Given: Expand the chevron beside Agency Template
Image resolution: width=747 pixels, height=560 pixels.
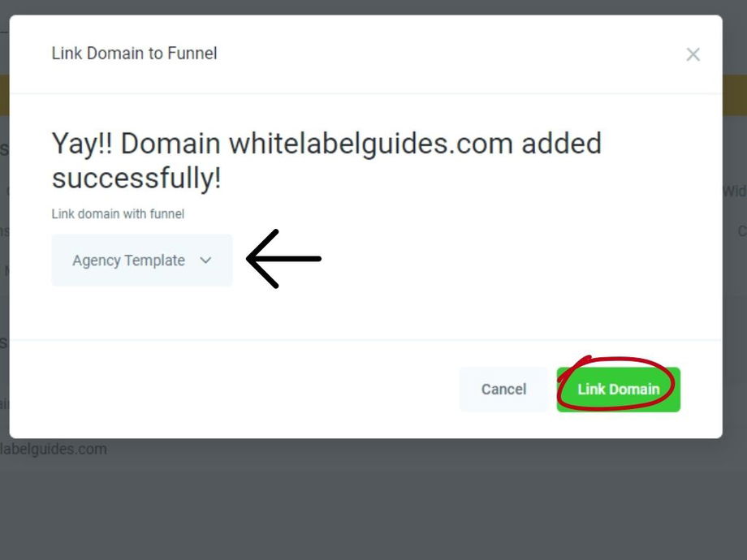Looking at the screenshot, I should click(x=205, y=260).
